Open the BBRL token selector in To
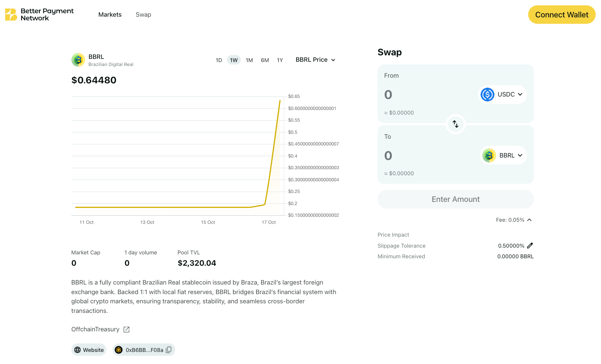This screenshot has width=601, height=364. click(504, 155)
